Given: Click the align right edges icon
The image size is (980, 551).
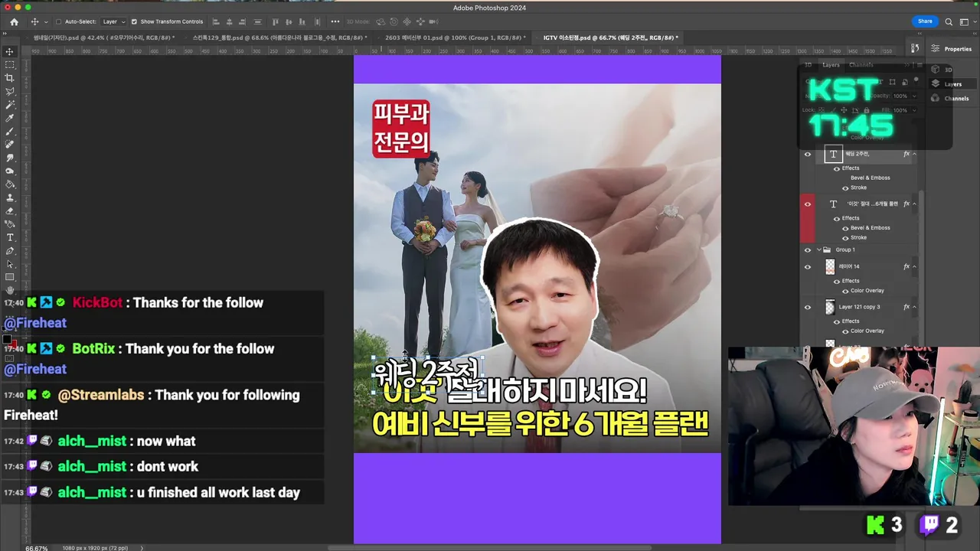Looking at the screenshot, I should click(242, 21).
